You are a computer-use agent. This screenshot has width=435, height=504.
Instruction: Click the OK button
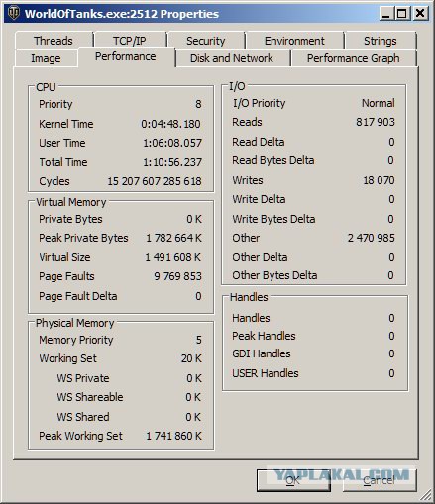coord(293,480)
